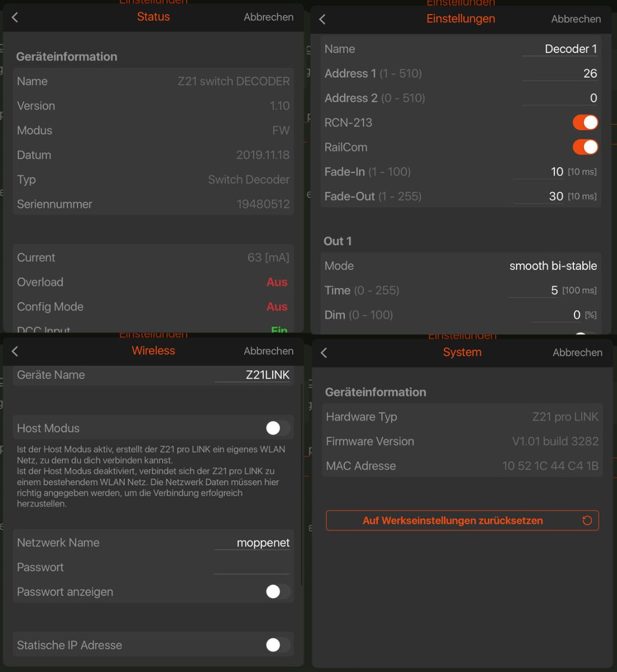617x672 pixels.
Task: Enable the Host Modus switch
Action: tap(277, 428)
